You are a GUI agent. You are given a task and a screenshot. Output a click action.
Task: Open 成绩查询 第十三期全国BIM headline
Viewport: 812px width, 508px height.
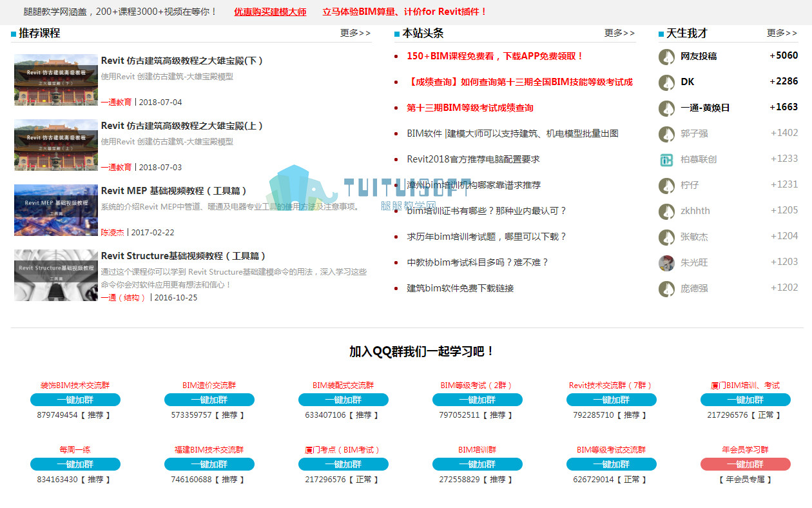click(520, 82)
